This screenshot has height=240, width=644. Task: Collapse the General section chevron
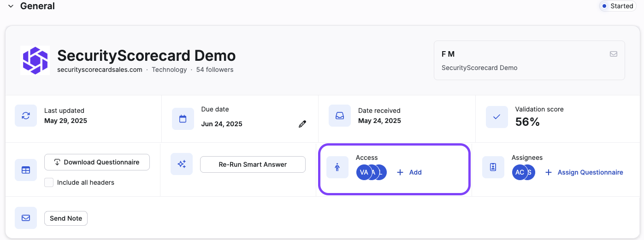coord(11,6)
